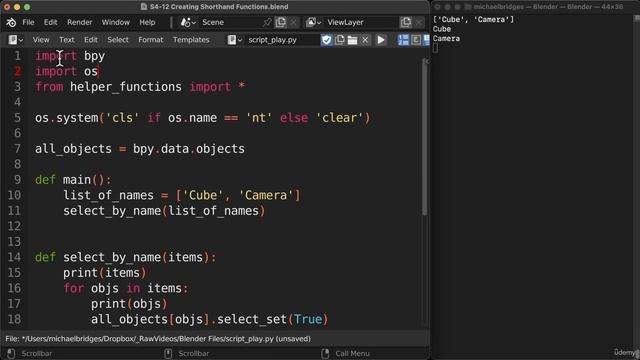Click the ViewLayer name field

pos(361,22)
